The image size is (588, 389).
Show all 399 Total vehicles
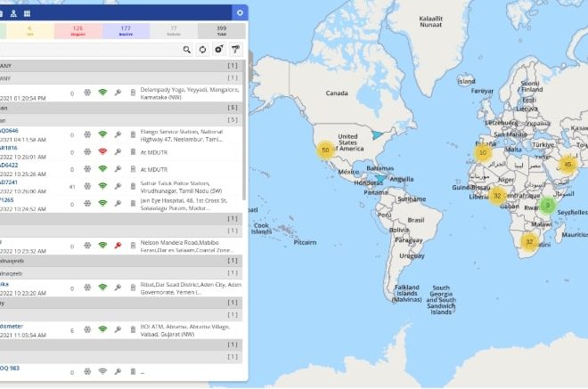(220, 31)
